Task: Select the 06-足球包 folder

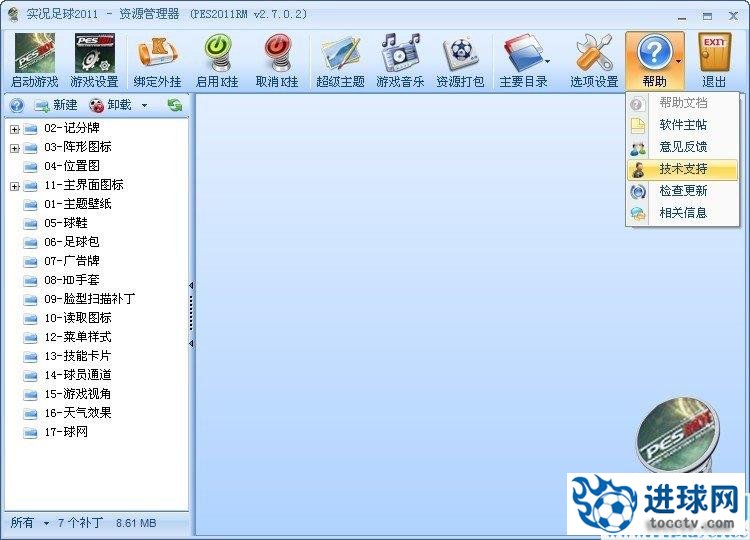Action: [72, 242]
